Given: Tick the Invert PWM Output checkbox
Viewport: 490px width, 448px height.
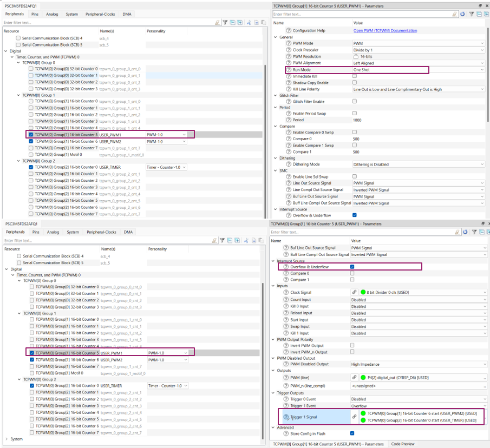Looking at the screenshot, I should tap(352, 345).
